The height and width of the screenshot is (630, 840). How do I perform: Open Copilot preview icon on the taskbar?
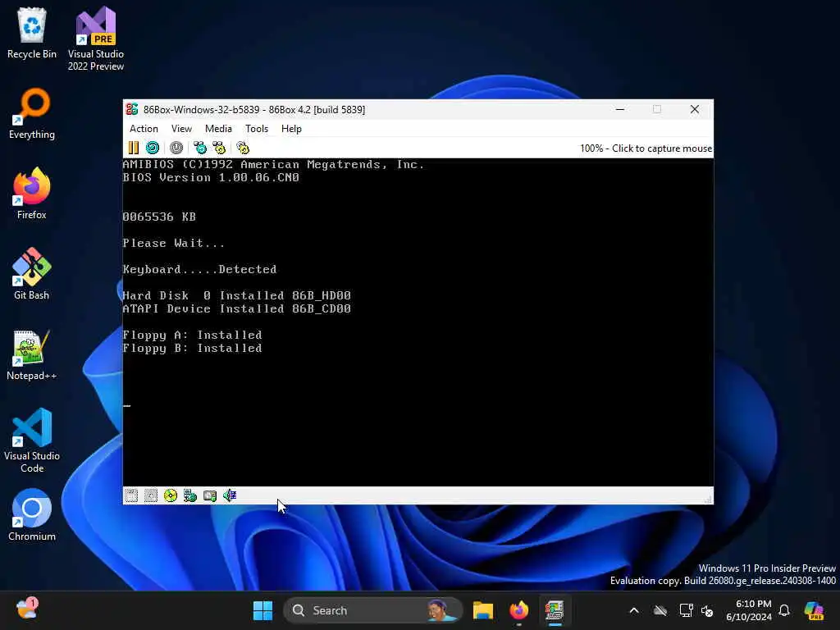tap(814, 610)
